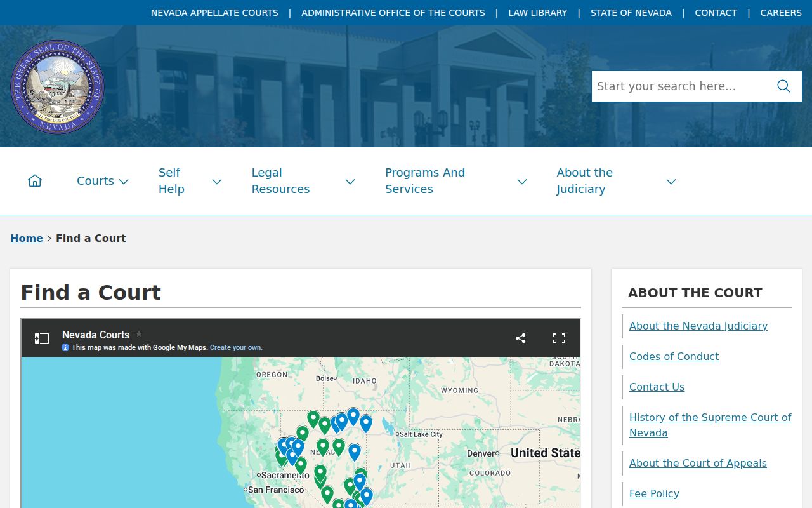Expand the Programs And Services chevron
Viewport: 812px width, 508px height.
tap(522, 182)
